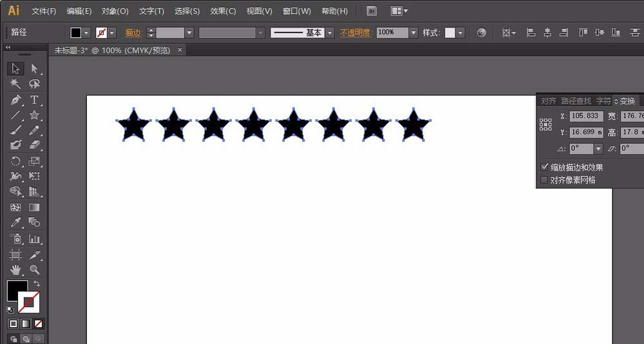This screenshot has width=644, height=344.
Task: Open the 样式 style dropdown arrow
Action: [x=460, y=33]
